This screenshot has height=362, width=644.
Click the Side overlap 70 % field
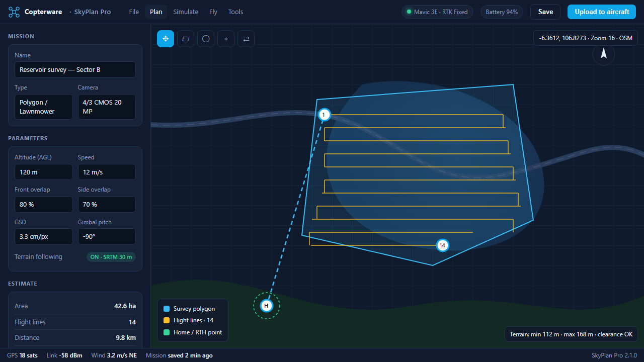(107, 205)
